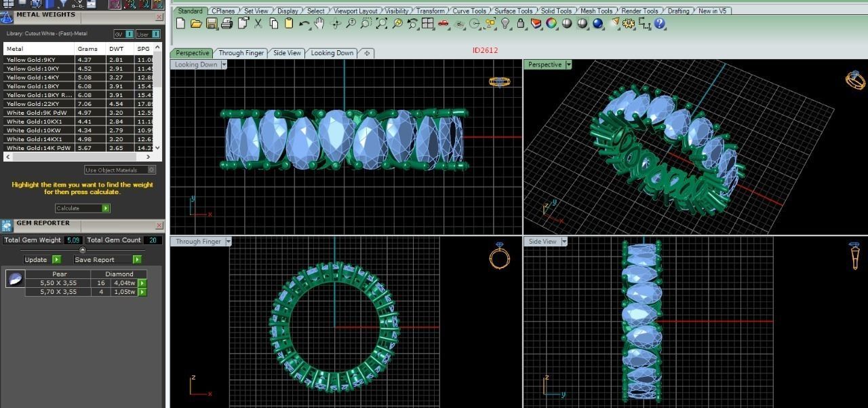The height and width of the screenshot is (408, 868).
Task: Click the blue help question-mark icon
Action: [x=660, y=24]
